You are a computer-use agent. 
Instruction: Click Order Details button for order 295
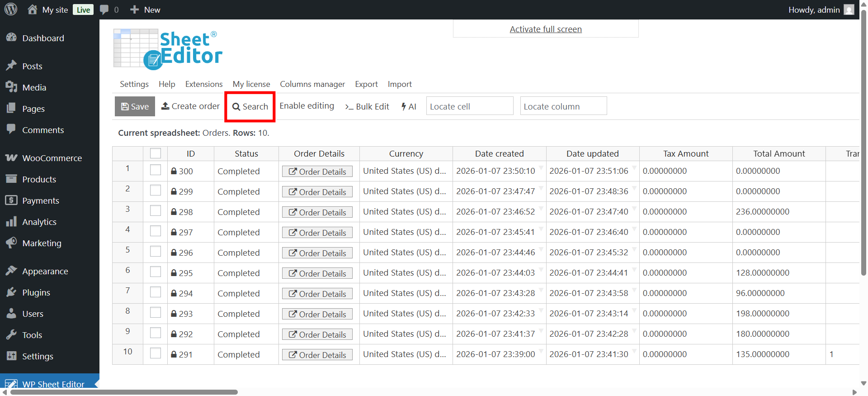point(317,273)
